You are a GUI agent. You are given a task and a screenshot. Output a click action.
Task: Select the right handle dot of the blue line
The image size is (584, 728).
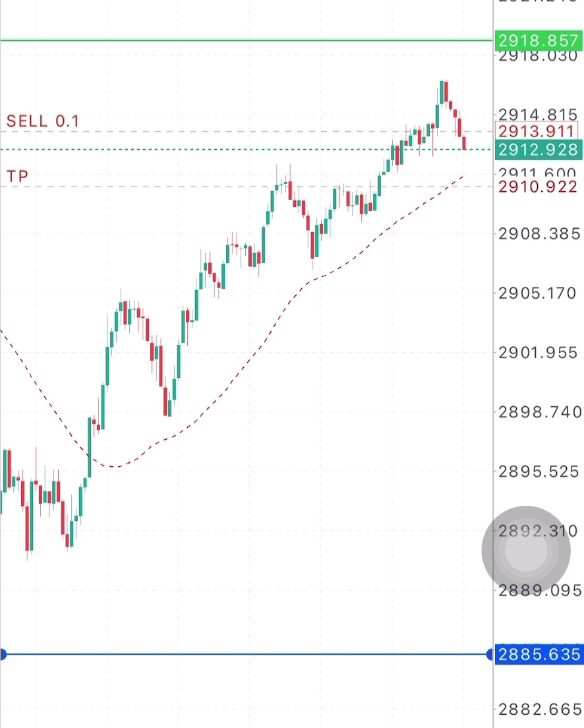(490, 654)
